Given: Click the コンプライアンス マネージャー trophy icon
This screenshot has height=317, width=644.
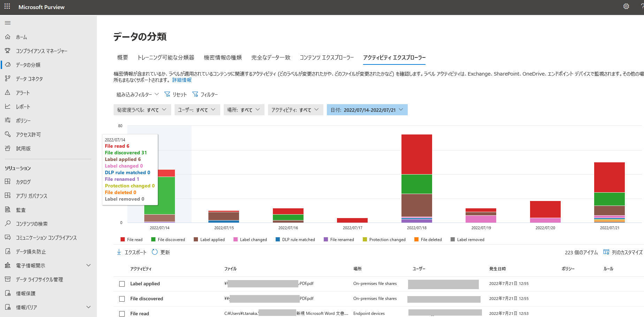Looking at the screenshot, I should (8, 51).
